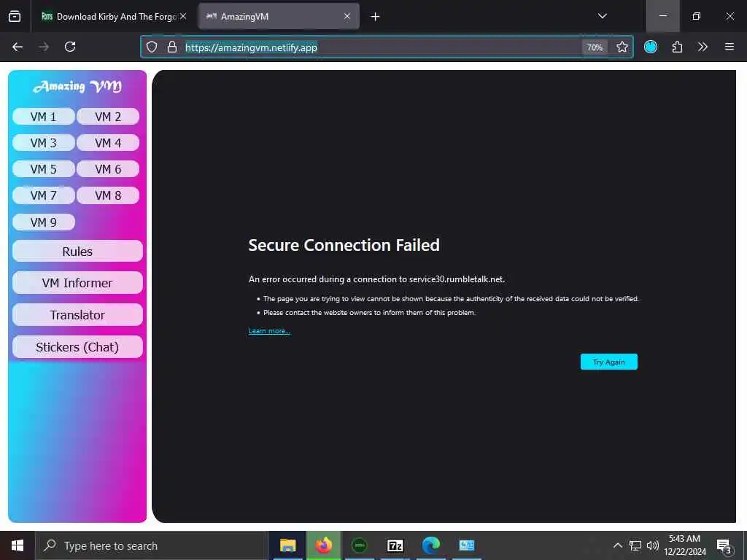Open File Explorer from taskbar

[x=287, y=545]
